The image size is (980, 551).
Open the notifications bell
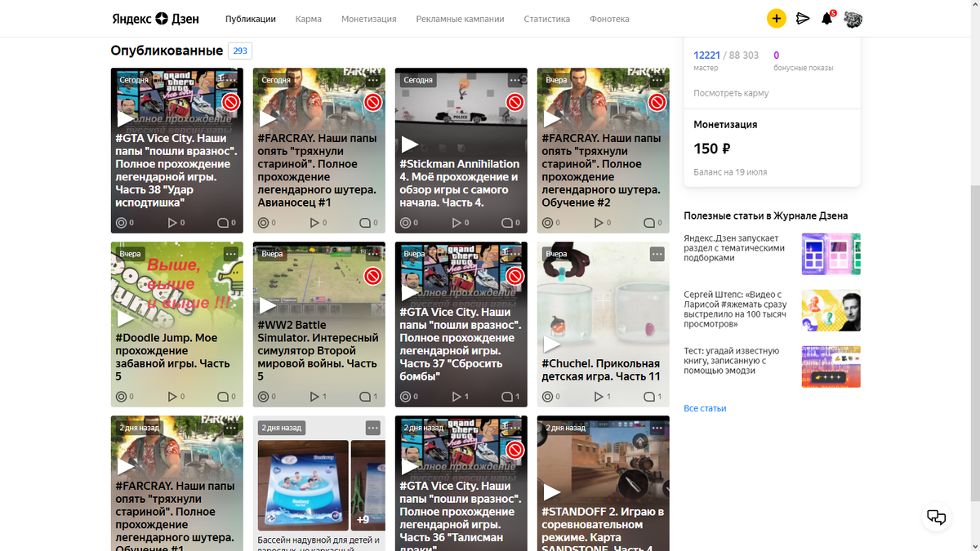pos(826,18)
